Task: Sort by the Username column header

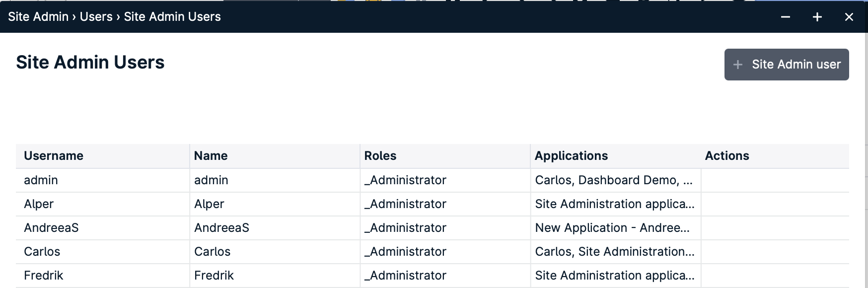Action: pyautogui.click(x=54, y=156)
